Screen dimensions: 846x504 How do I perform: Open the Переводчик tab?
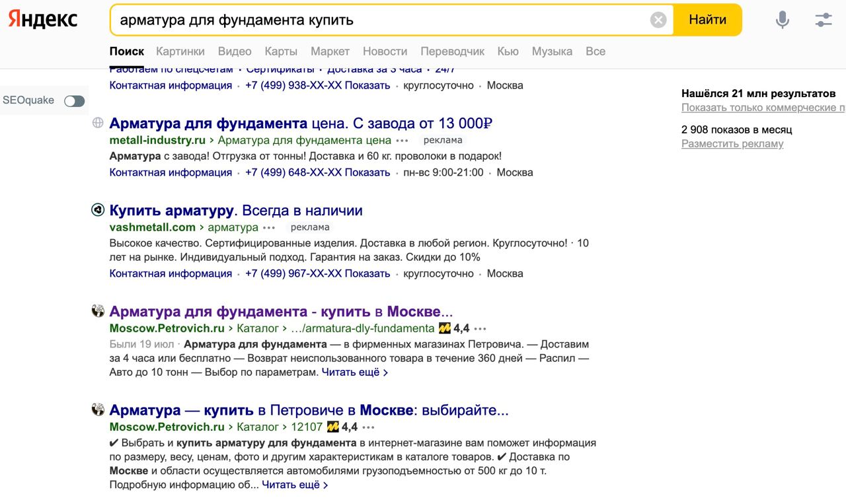click(452, 51)
